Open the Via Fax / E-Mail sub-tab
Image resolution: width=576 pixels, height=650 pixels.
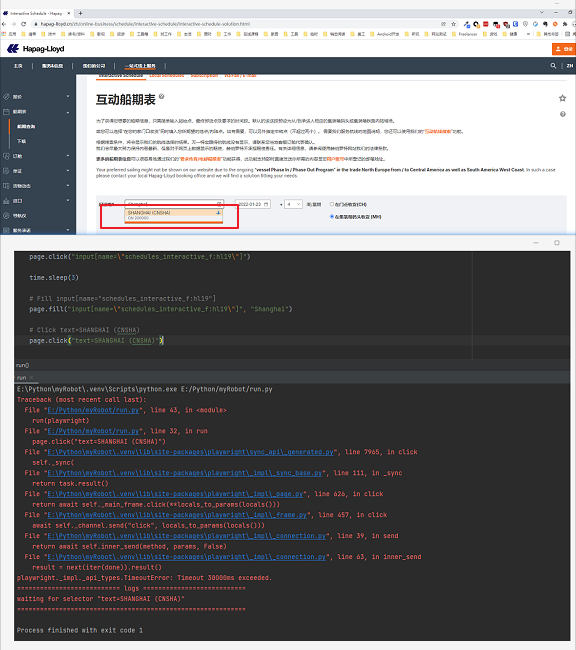tap(240, 76)
